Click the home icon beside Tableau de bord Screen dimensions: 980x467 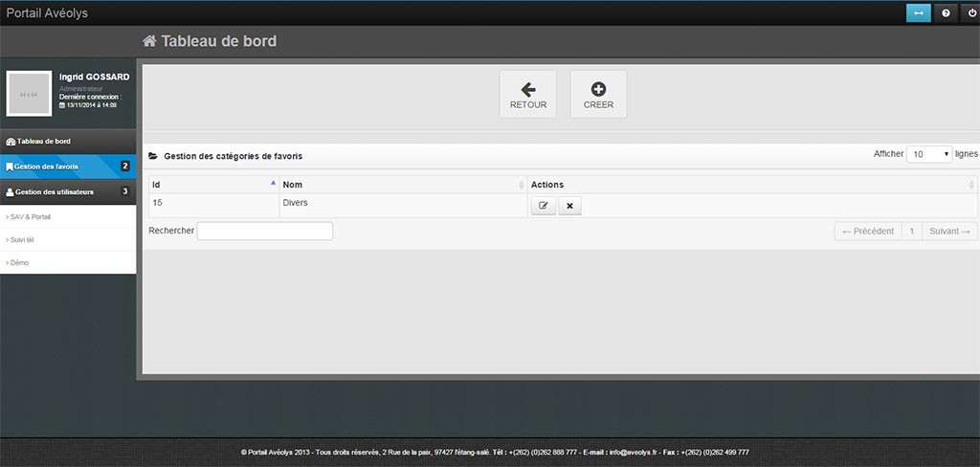(x=149, y=41)
